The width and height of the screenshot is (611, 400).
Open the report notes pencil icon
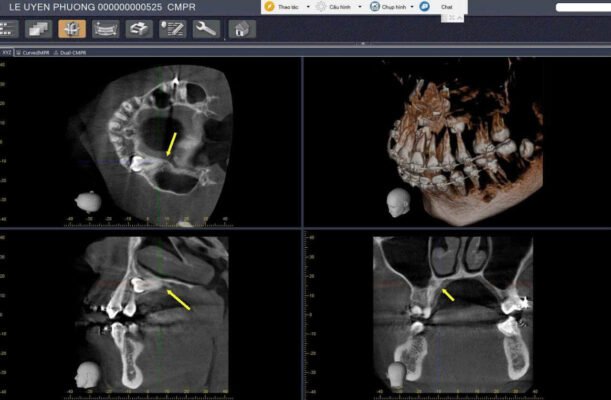(x=172, y=29)
